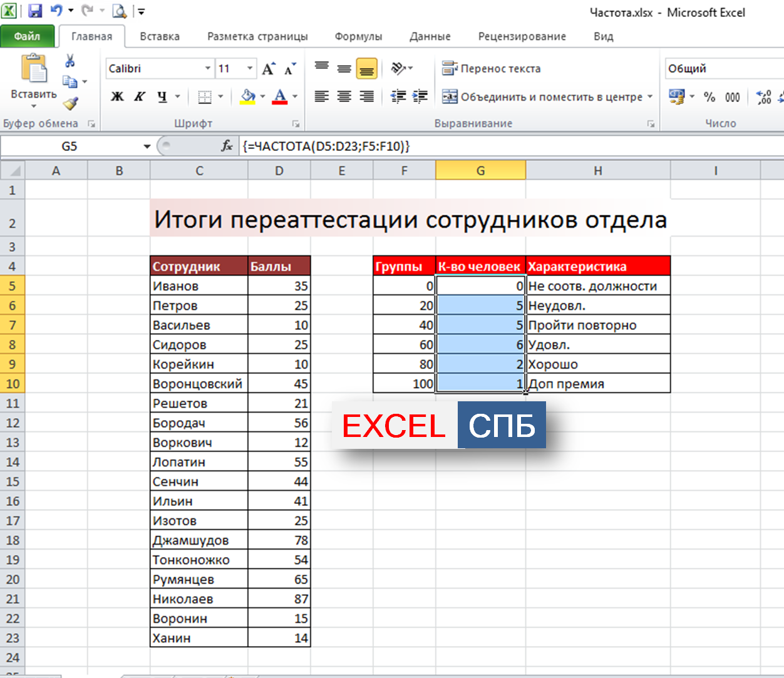
Task: Click the Undo arrow icon
Action: (56, 11)
